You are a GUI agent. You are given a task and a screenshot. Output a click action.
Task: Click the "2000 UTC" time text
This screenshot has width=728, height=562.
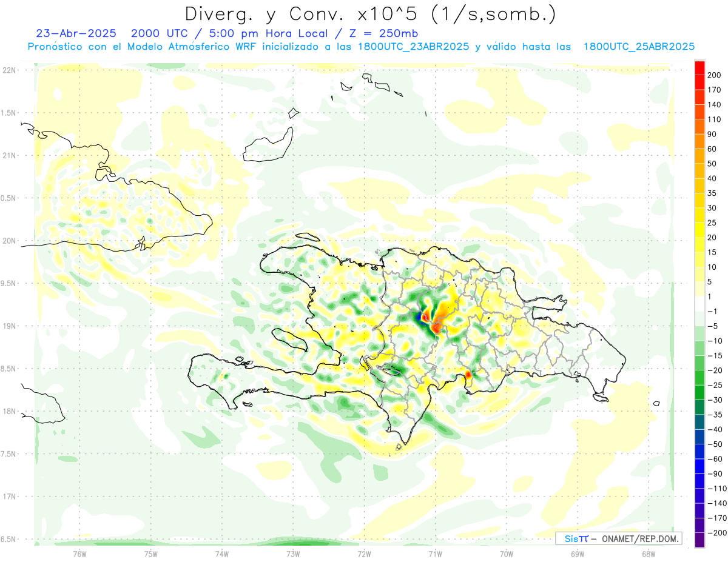point(160,33)
